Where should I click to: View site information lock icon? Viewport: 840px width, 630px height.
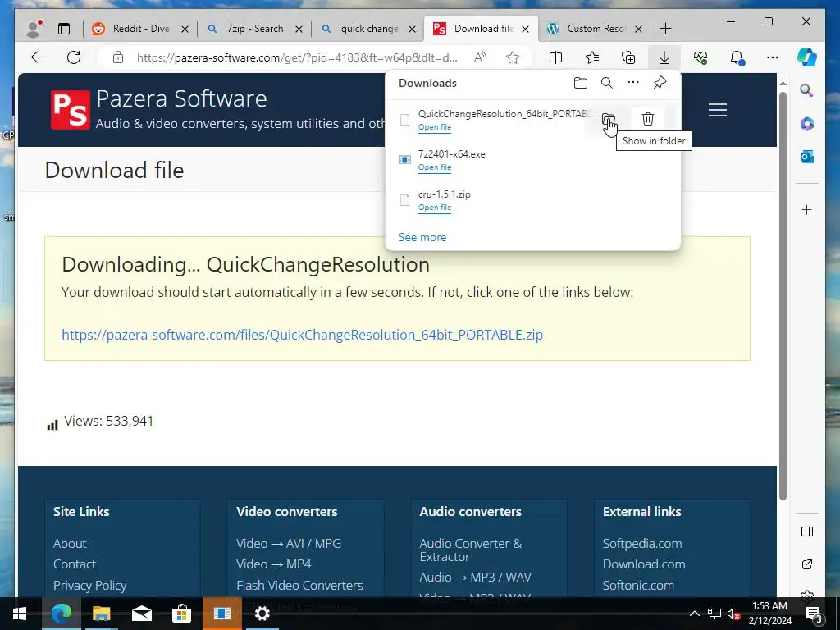[x=118, y=57]
